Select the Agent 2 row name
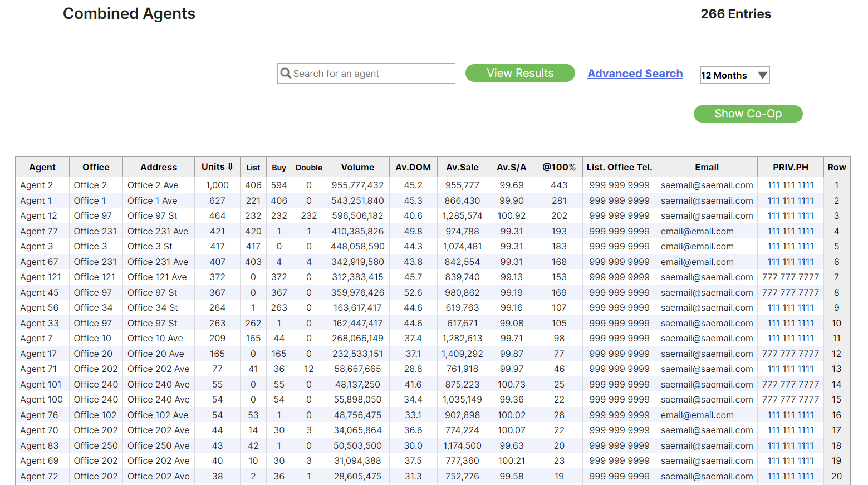Screen dimensions: 868x485 click(x=37, y=185)
